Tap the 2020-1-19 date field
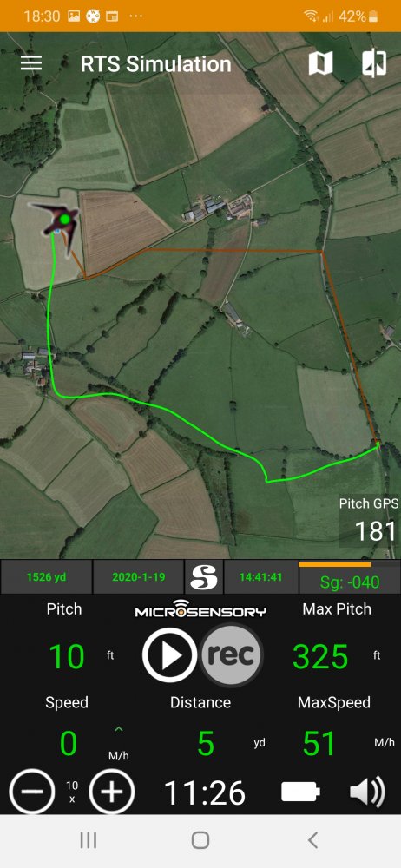The width and height of the screenshot is (401, 868). click(x=139, y=577)
